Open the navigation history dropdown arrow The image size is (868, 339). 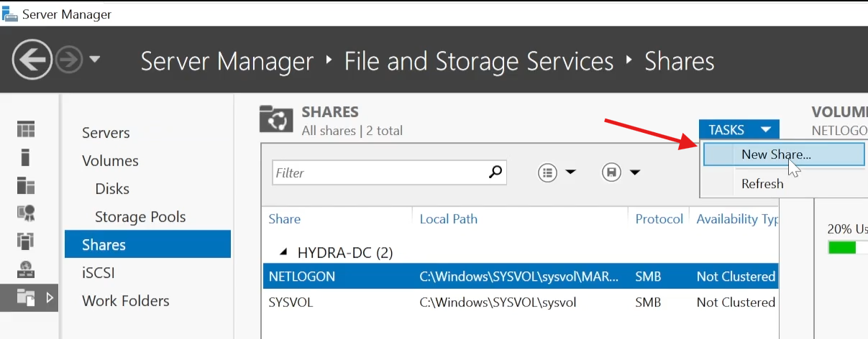(x=95, y=60)
